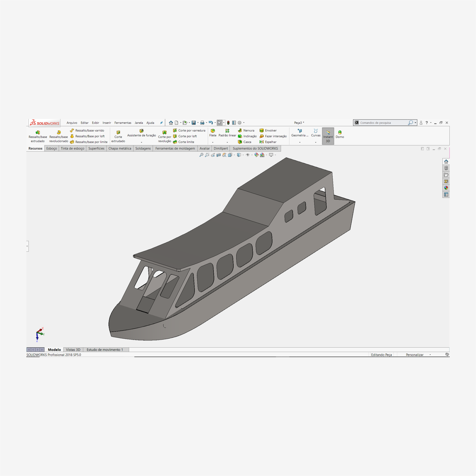Choose Ressalto/Base por loft
Image resolution: width=476 pixels, height=476 pixels.
tap(87, 136)
